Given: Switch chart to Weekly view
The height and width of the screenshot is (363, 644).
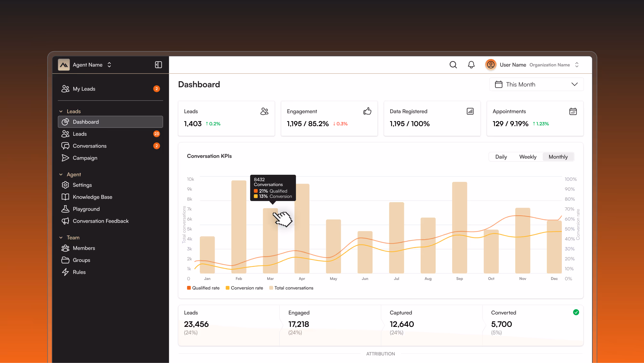Looking at the screenshot, I should click(528, 157).
